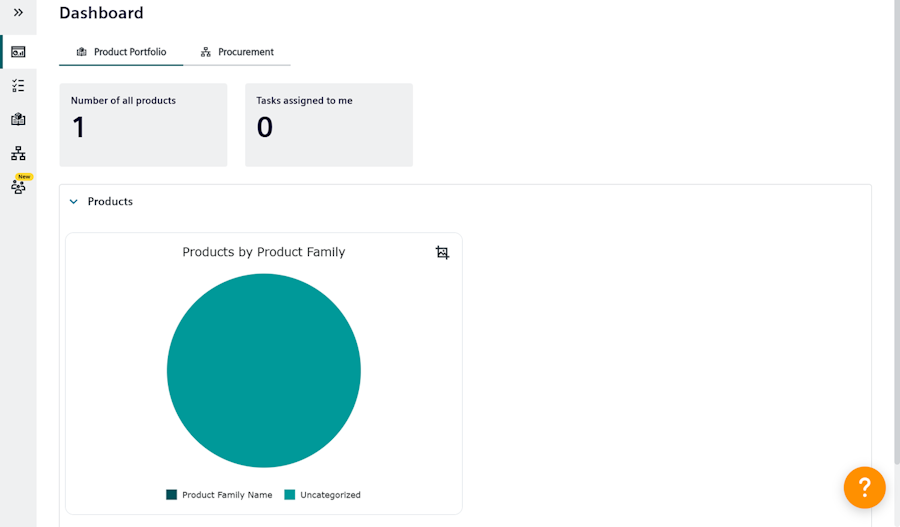Toggle the Product Family Name legend swatch
Viewport: 900px width, 527px height.
[x=172, y=495]
